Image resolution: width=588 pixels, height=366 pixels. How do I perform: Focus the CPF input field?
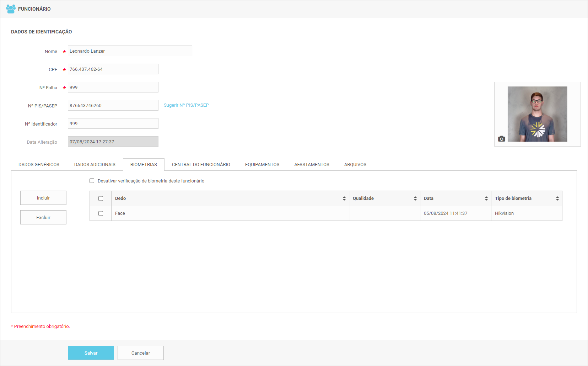(x=113, y=69)
